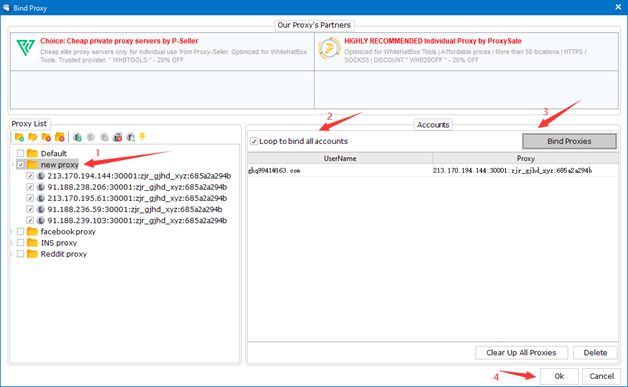628x387 pixels.
Task: Select 91.188.239.103:30001 proxy entry text
Action: pos(137,220)
